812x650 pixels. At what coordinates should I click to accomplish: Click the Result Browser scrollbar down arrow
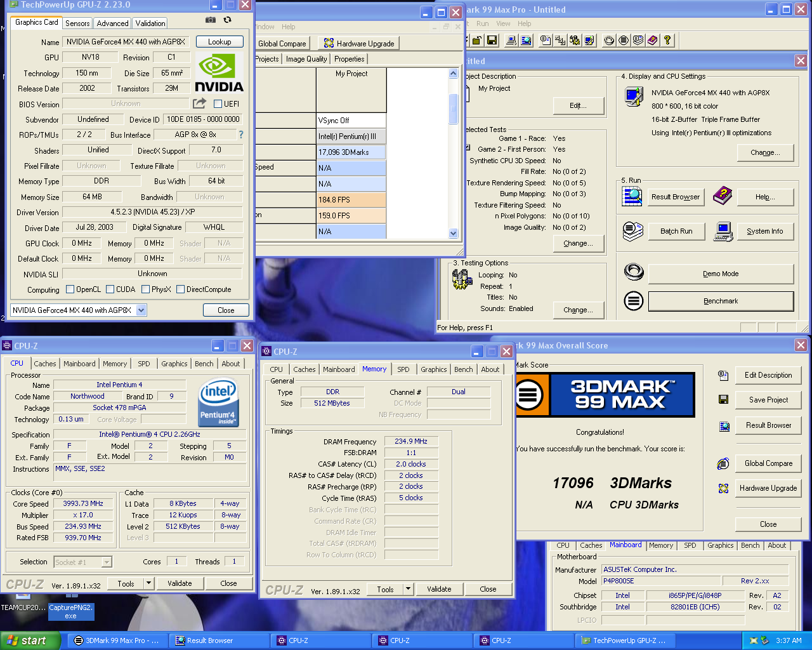click(x=453, y=233)
